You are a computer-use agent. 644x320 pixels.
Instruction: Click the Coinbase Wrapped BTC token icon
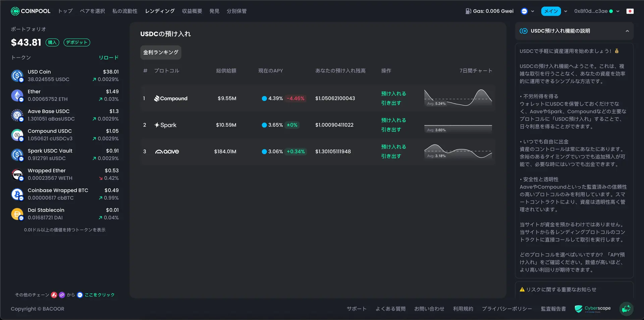17,194
